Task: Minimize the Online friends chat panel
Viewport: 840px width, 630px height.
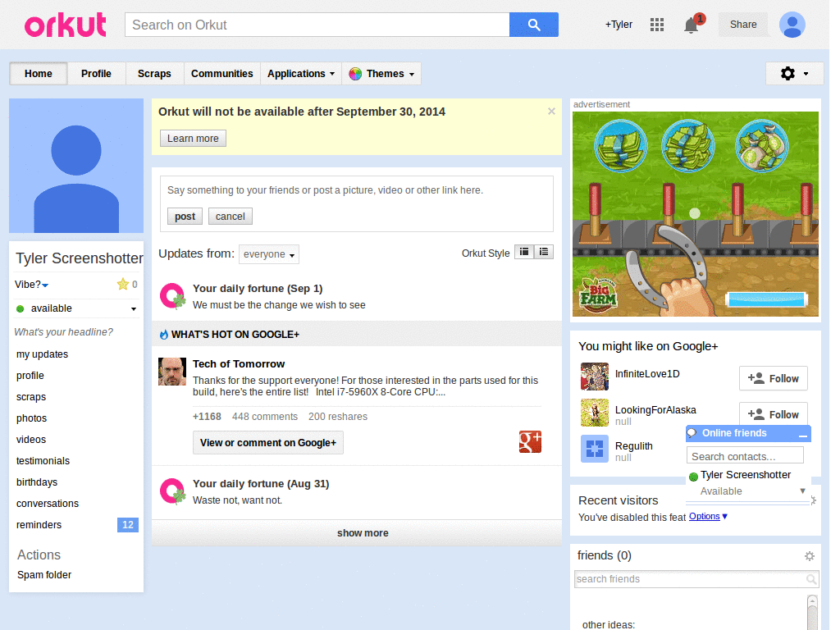Action: click(x=802, y=435)
